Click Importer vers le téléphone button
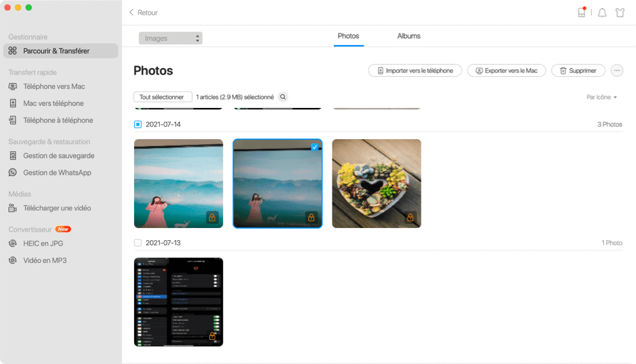This screenshot has height=364, width=636. coord(415,71)
